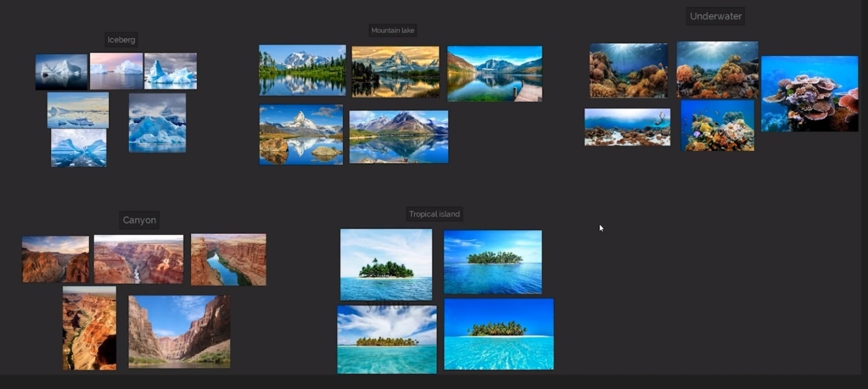The width and height of the screenshot is (868, 389).
Task: Select the dark iceberg with water reflection image
Action: point(61,72)
